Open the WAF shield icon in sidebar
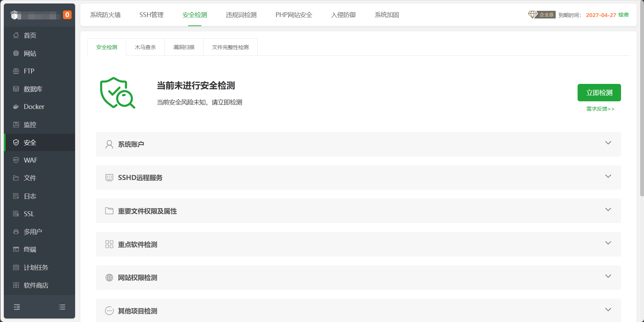644x322 pixels. pyautogui.click(x=16, y=160)
